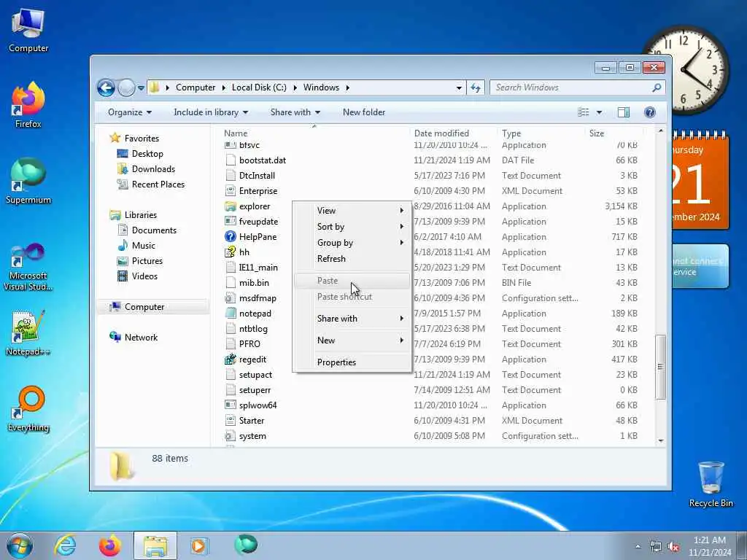Select the explorer application icon

click(x=231, y=206)
